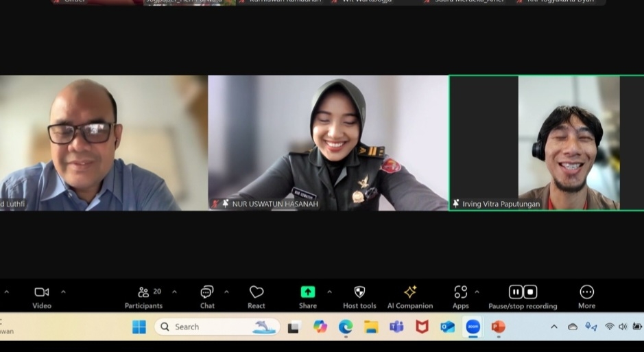Click pin icon on Nur Uswatun Hasanah tile
The width and height of the screenshot is (644, 352).
coord(226,204)
